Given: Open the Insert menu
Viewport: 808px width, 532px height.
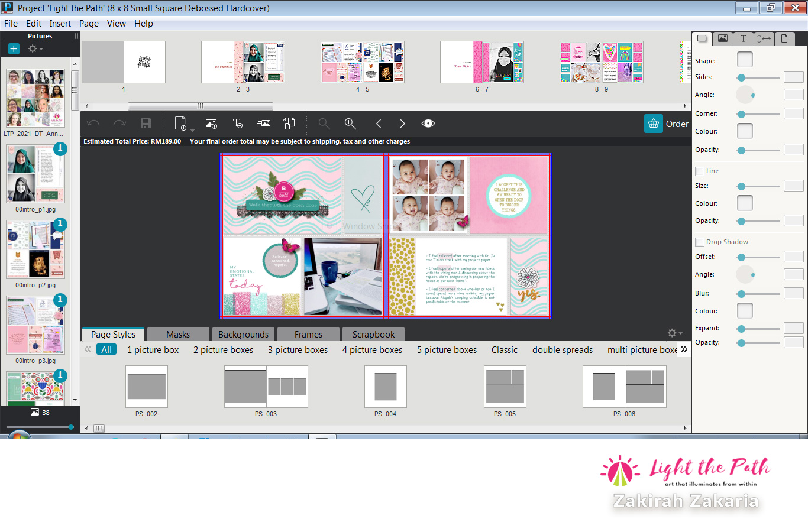Looking at the screenshot, I should coord(60,24).
